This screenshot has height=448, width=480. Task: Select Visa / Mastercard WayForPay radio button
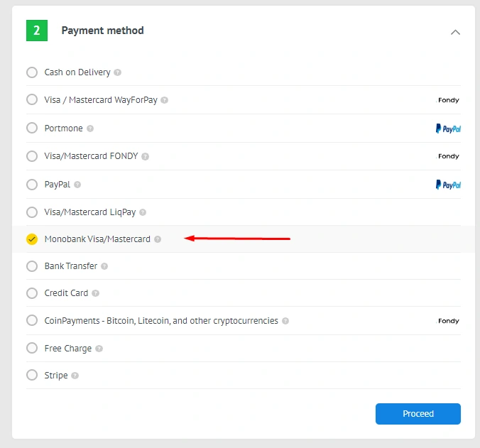tap(32, 100)
